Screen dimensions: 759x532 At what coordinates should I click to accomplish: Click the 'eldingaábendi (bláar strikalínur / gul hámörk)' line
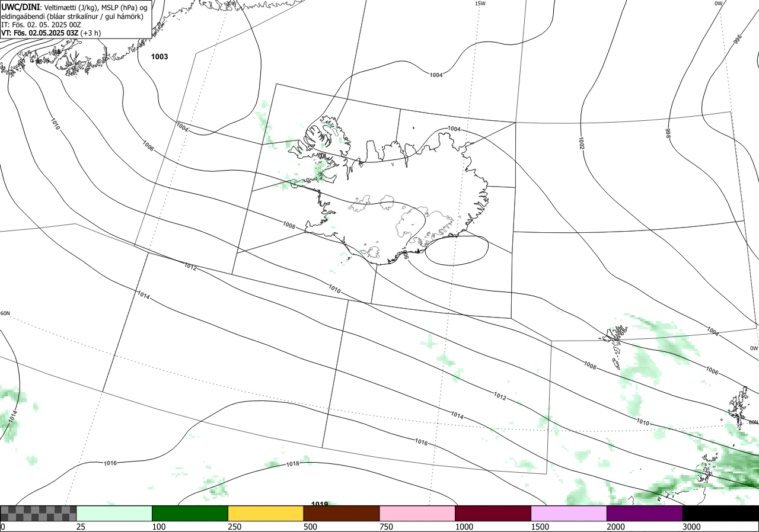pyautogui.click(x=72, y=16)
